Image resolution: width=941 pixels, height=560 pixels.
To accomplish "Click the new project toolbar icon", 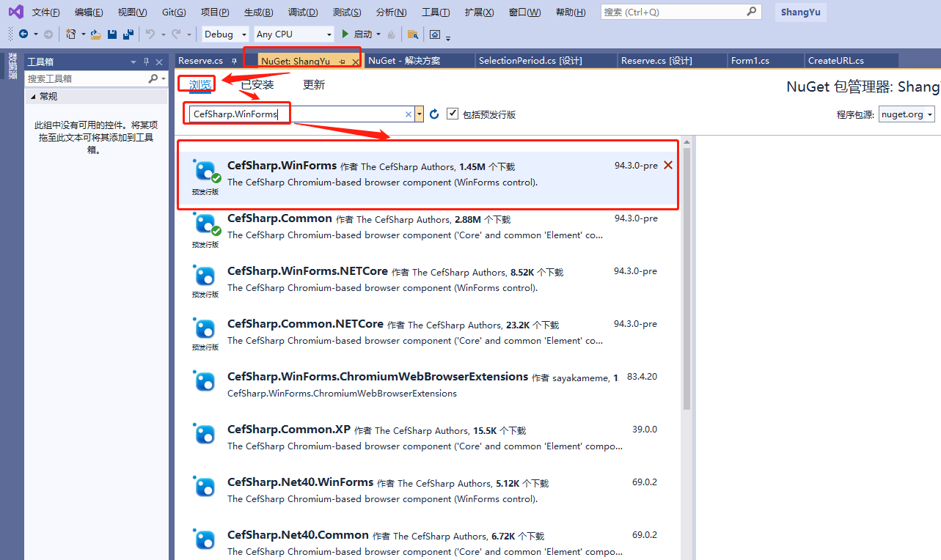I will pos(71,34).
